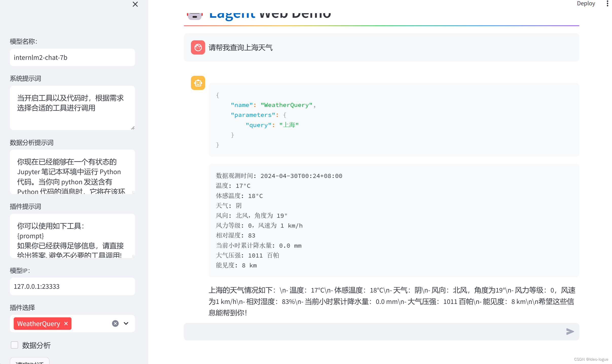Close the sidebar with the X icon

(x=135, y=4)
